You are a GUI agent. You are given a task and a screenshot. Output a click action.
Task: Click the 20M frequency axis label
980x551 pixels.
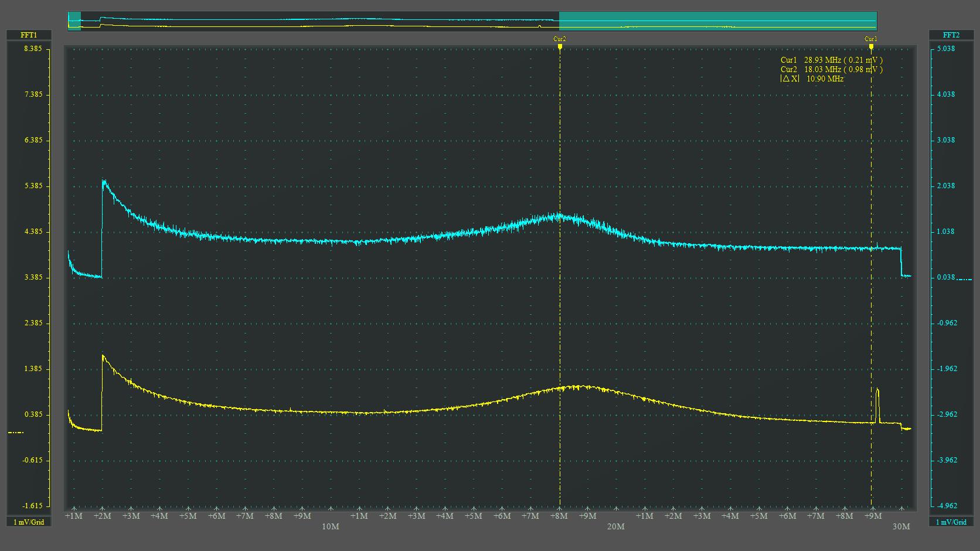616,526
